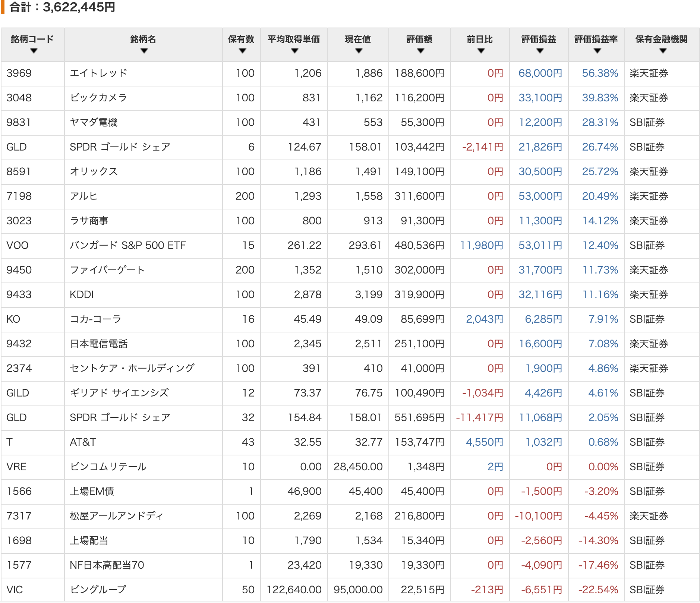The width and height of the screenshot is (700, 603).
Task: Click -2,141円 day change value
Action: tap(483, 147)
